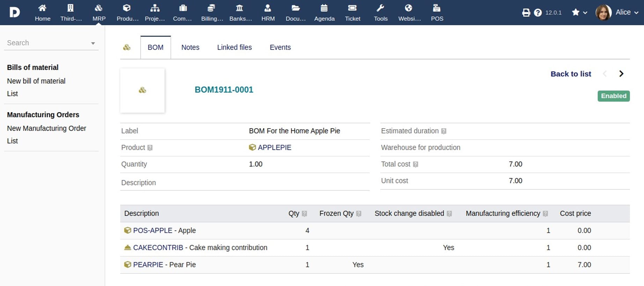644x286 pixels.
Task: Open the Ticket module icon
Action: (352, 8)
